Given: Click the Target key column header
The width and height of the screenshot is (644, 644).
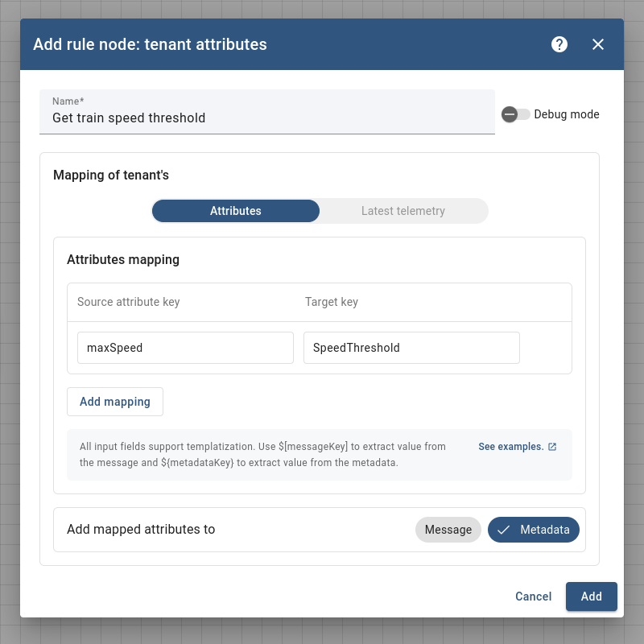Looking at the screenshot, I should [332, 302].
